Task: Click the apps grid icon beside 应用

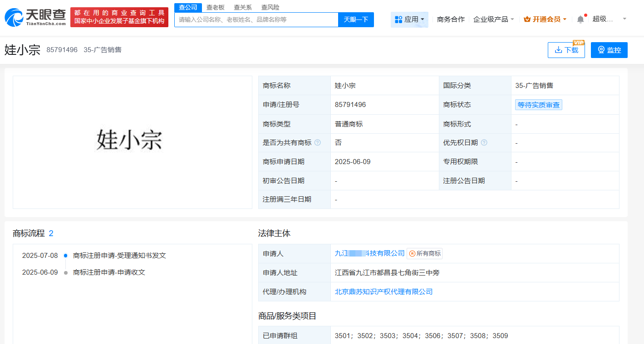Action: coord(399,19)
